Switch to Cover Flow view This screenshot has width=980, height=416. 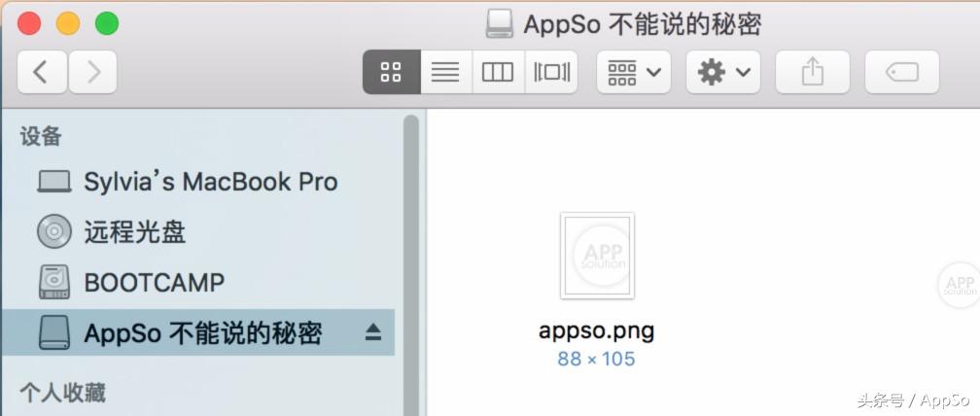tap(551, 73)
